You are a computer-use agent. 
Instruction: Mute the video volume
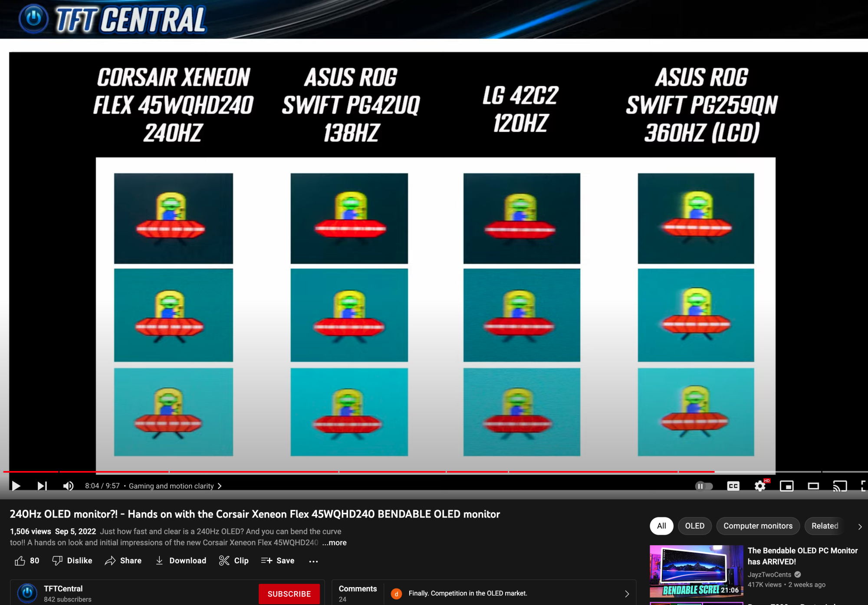[x=68, y=486]
